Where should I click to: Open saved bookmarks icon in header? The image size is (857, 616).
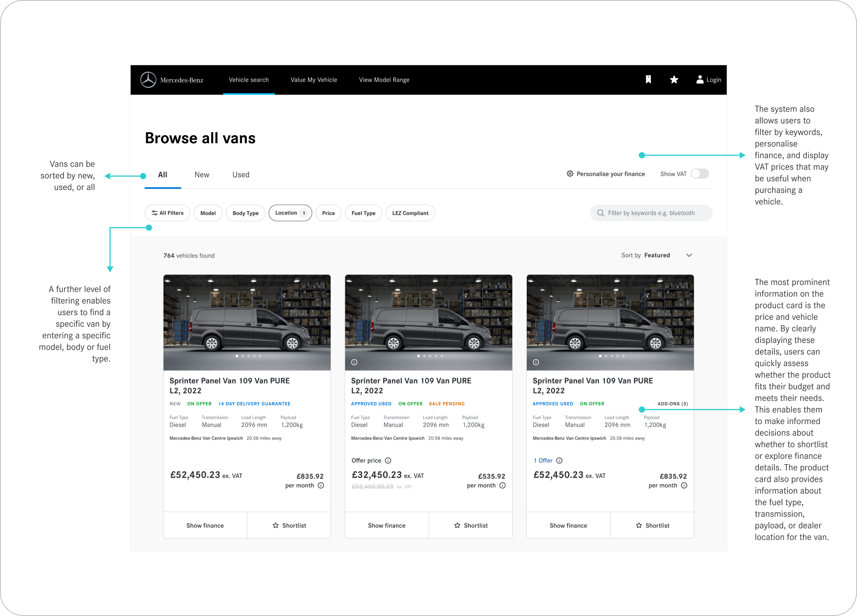point(648,80)
